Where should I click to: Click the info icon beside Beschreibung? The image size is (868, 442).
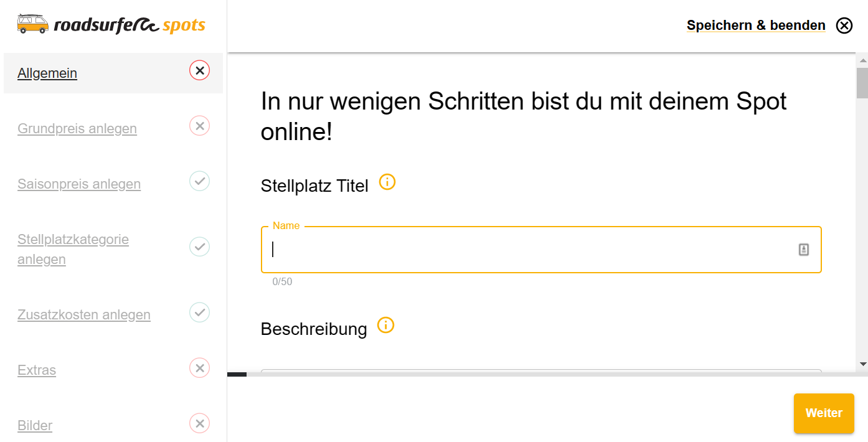[386, 326]
